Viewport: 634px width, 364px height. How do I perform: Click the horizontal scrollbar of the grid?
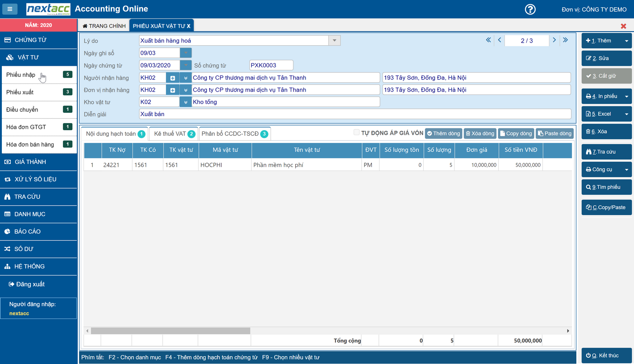pos(171,331)
